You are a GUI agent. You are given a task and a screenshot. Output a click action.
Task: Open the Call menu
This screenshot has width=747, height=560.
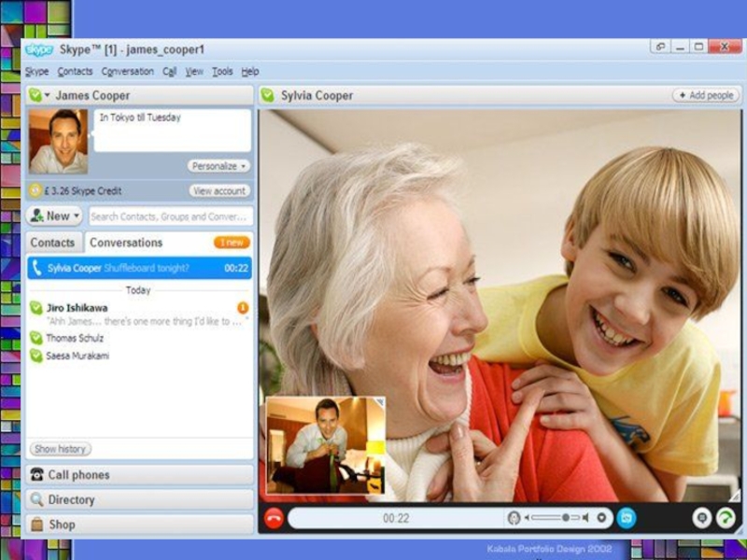[169, 72]
